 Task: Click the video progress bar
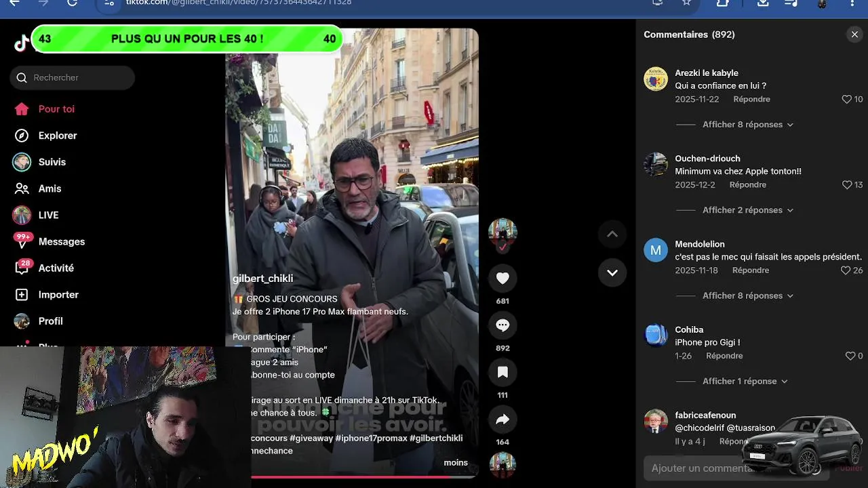365,476
